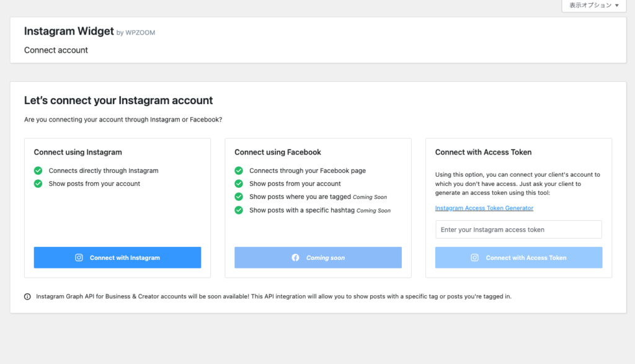The width and height of the screenshot is (635, 364).
Task: Open the 表示オプション dropdown
Action: pos(593,6)
